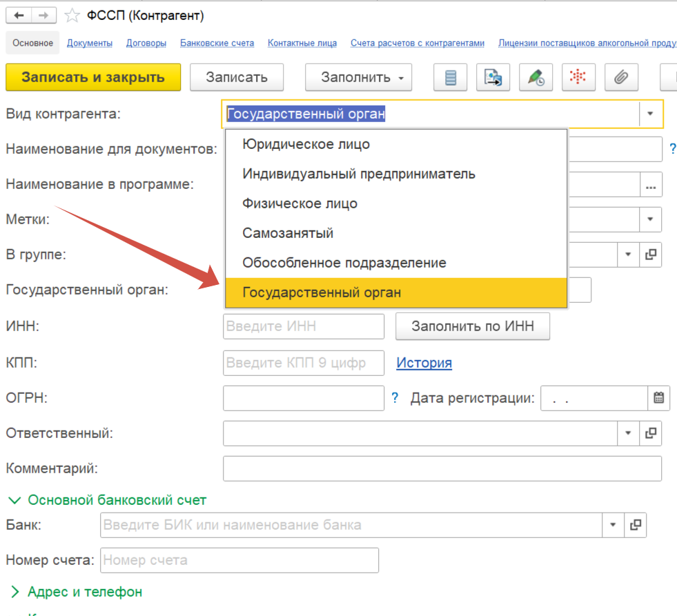Open the Договоры tab
The width and height of the screenshot is (677, 616).
pyautogui.click(x=146, y=43)
